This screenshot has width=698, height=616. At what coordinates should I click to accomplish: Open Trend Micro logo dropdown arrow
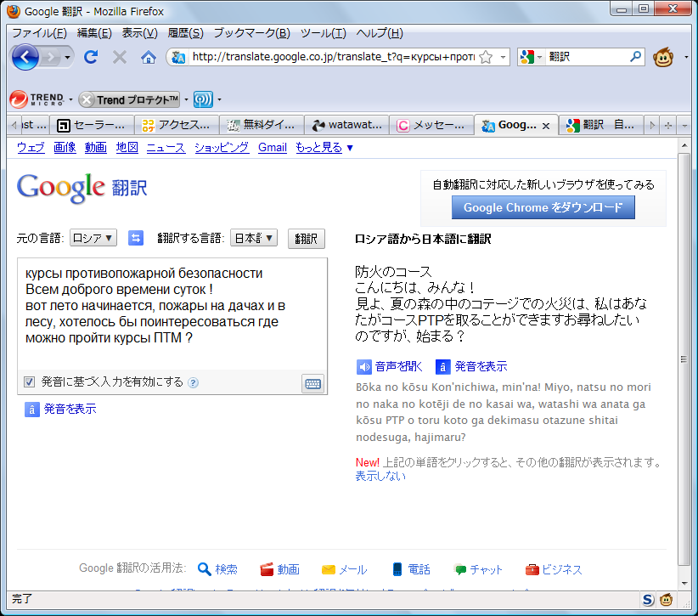[70, 99]
